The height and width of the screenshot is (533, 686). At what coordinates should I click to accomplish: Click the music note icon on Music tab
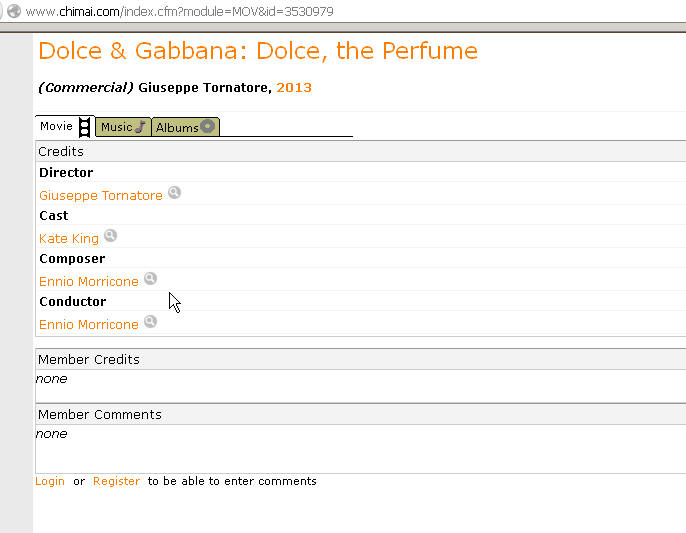click(140, 126)
